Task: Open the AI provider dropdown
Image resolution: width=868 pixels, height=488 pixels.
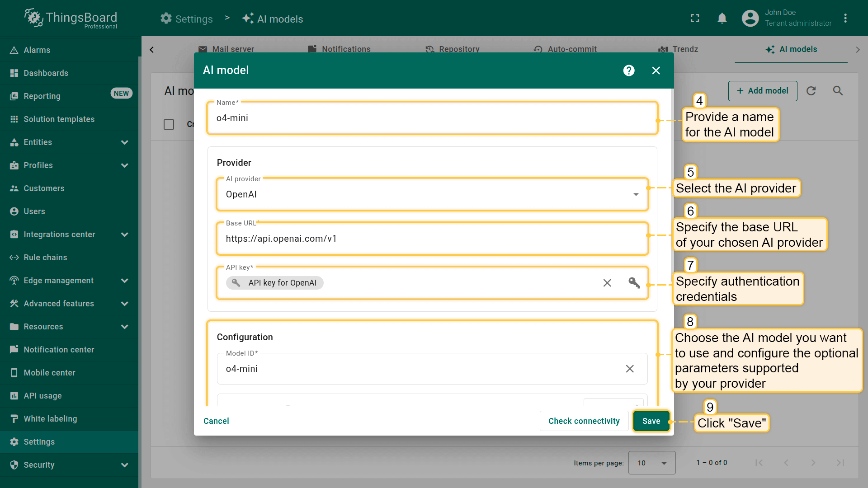Action: 432,194
